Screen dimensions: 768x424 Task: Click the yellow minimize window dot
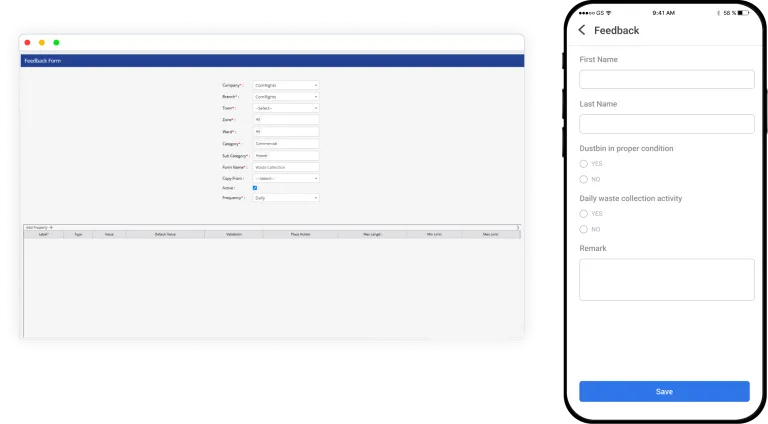[42, 43]
